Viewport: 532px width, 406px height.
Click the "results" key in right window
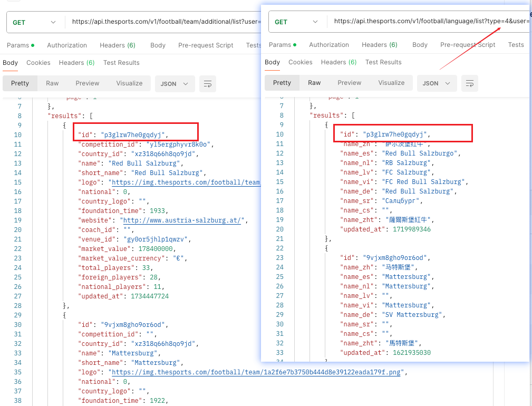pos(326,115)
